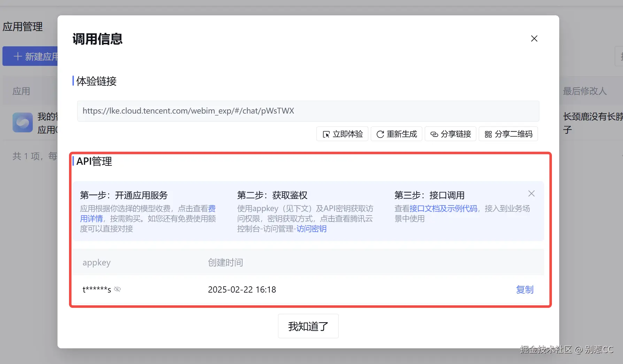This screenshot has width=623, height=364.
Task: Click the 长颈鹿没有长脖子 modifier name
Action: click(x=593, y=123)
